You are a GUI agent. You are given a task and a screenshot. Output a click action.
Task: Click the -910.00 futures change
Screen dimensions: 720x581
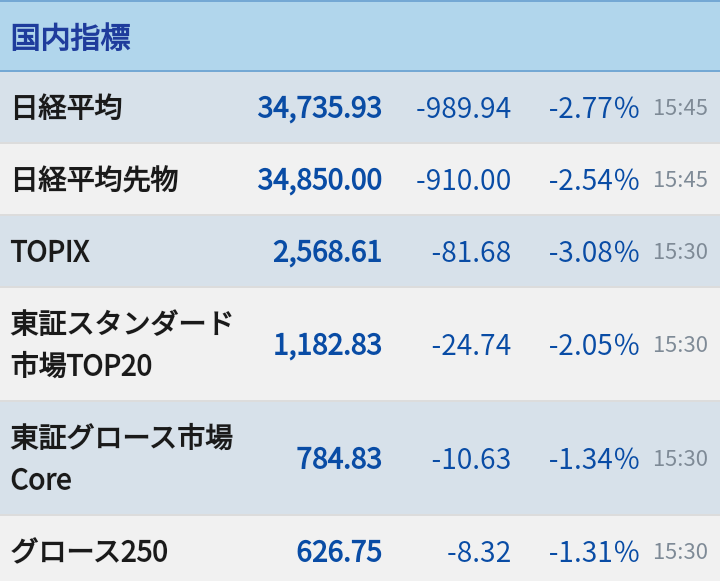463,180
